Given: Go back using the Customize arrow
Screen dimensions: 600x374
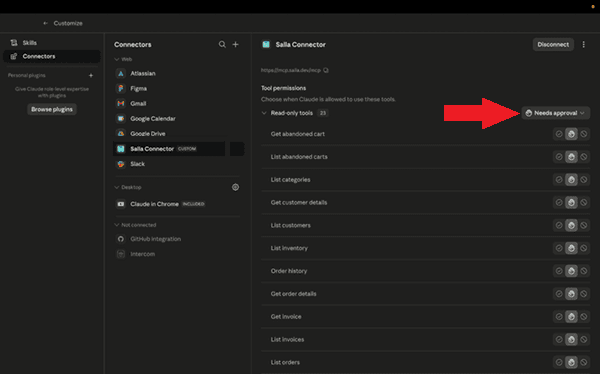Looking at the screenshot, I should click(x=46, y=23).
